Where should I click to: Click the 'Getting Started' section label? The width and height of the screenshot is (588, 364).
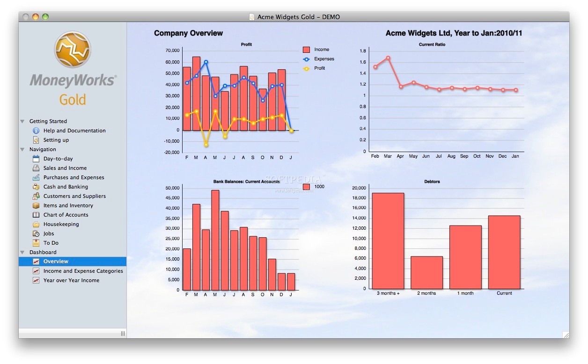pyautogui.click(x=48, y=121)
